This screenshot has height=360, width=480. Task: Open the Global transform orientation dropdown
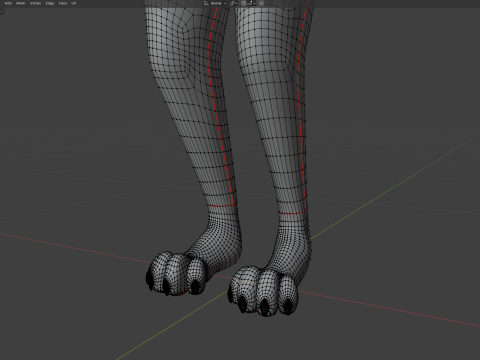215,3
